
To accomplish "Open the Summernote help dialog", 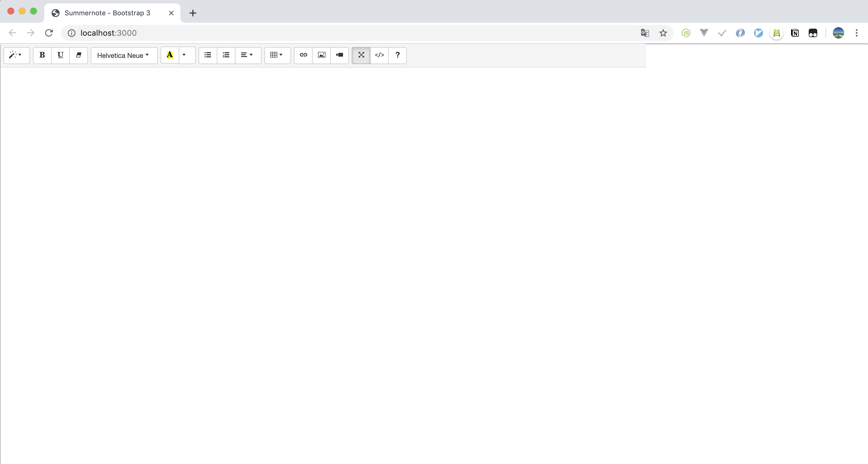I will click(x=398, y=55).
